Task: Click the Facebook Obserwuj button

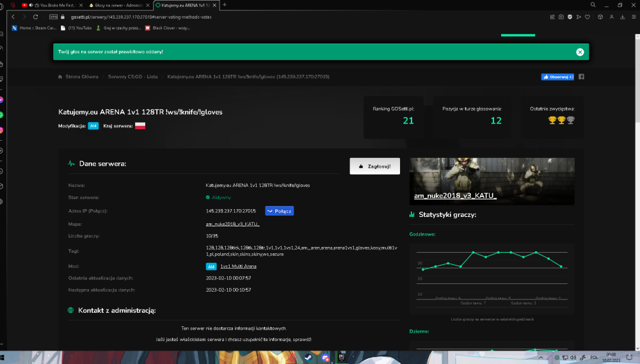Action: coord(557,77)
